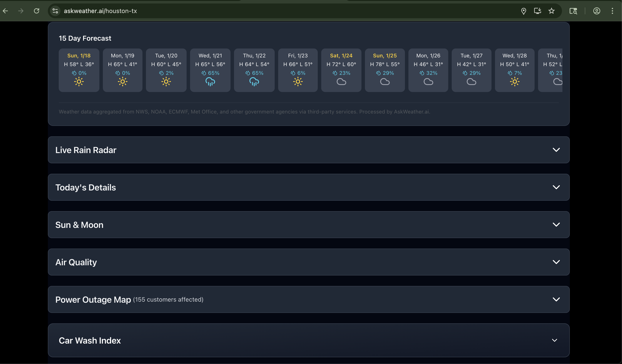Click the install site icon in address bar

(538, 11)
